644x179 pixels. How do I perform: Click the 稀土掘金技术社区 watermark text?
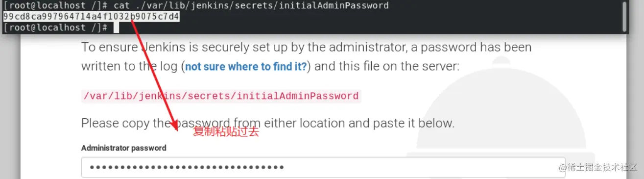(603, 167)
